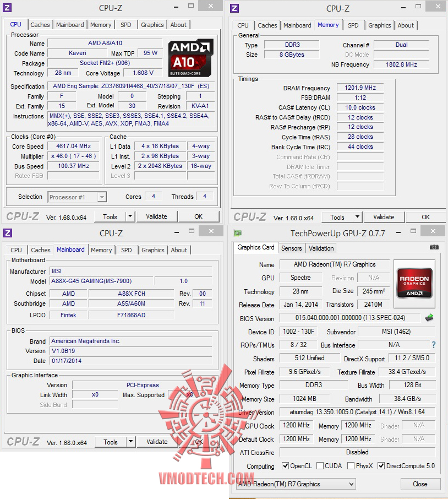Click the Z icon of Mainboard CPU-Z window
The width and height of the screenshot is (448, 499).
coord(8,233)
